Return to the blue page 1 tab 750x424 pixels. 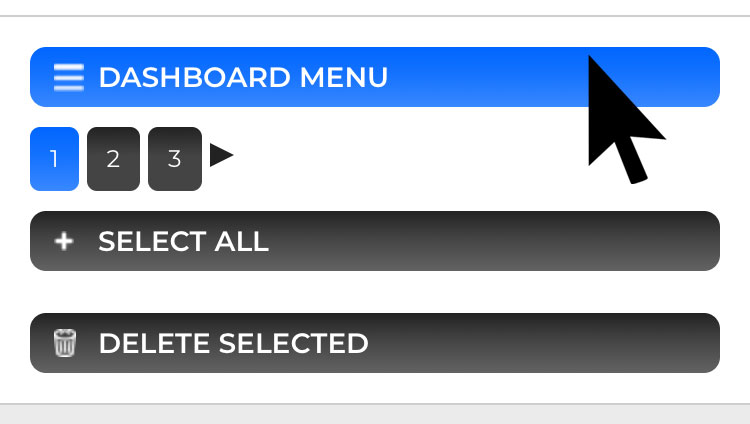point(55,159)
